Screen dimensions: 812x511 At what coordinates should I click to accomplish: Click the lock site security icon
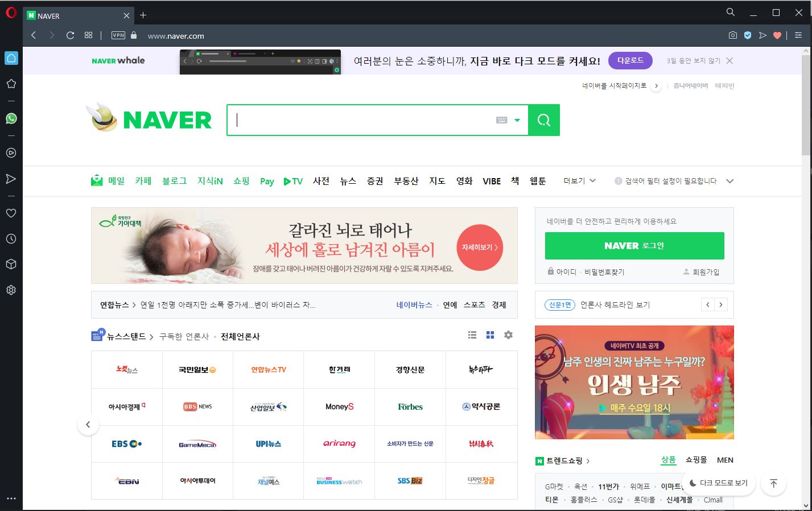click(134, 35)
